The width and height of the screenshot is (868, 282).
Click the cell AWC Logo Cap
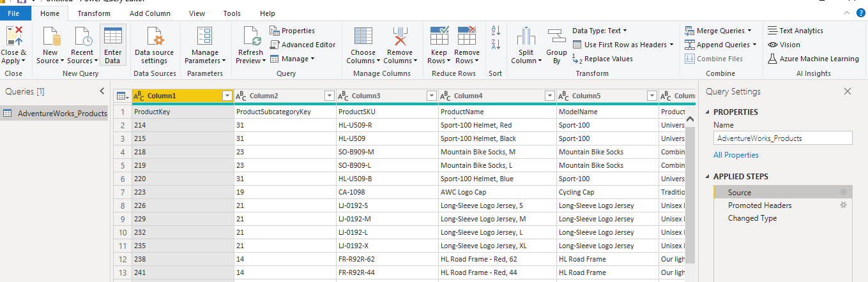coord(497,192)
